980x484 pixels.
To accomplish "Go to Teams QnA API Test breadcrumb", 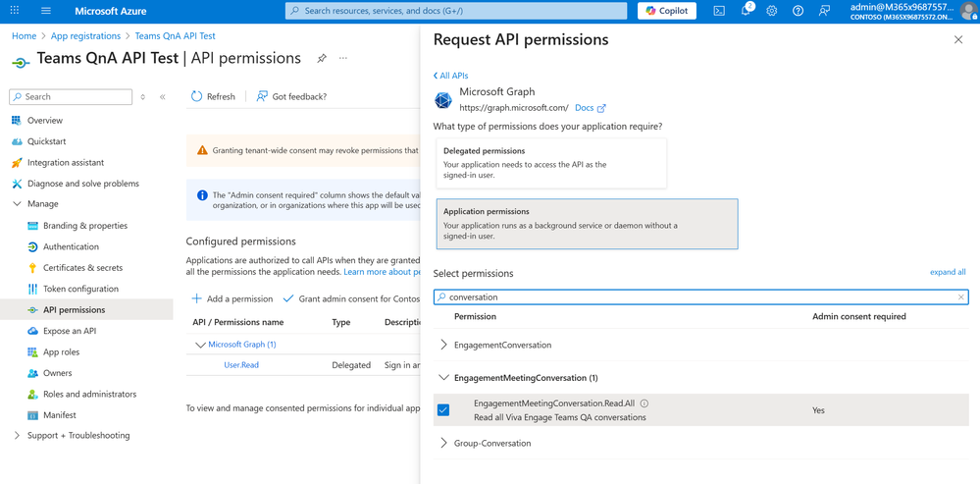I will (x=175, y=36).
